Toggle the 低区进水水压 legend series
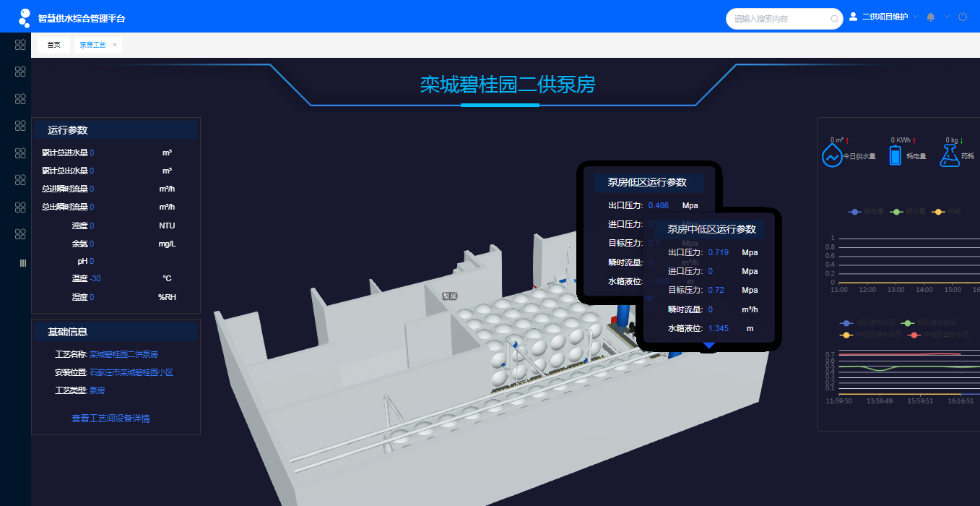 tap(867, 323)
